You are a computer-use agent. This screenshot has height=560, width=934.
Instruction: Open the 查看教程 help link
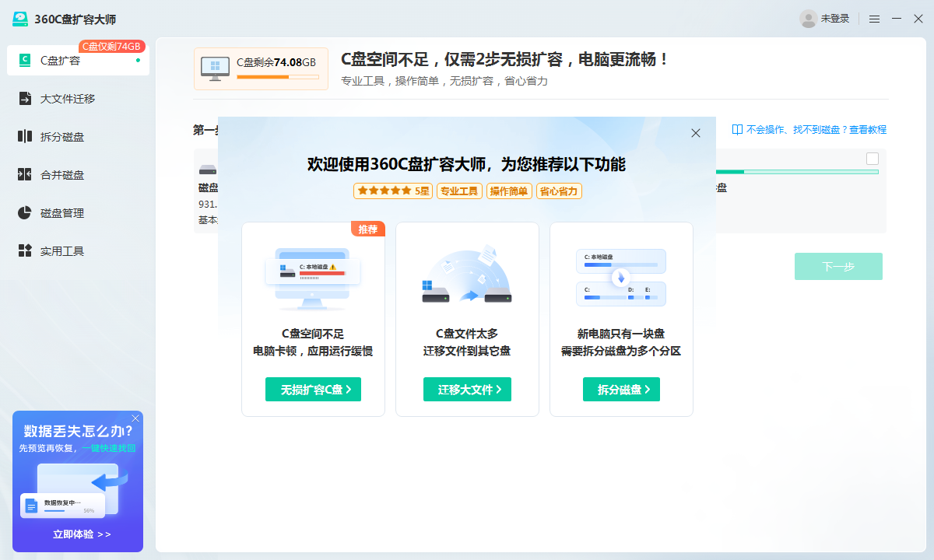[868, 130]
